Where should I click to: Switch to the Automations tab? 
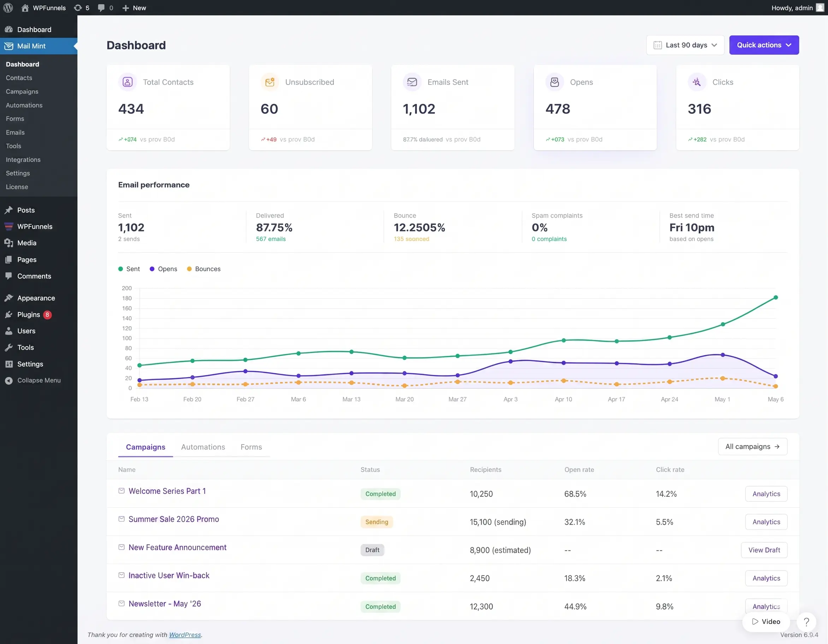203,447
